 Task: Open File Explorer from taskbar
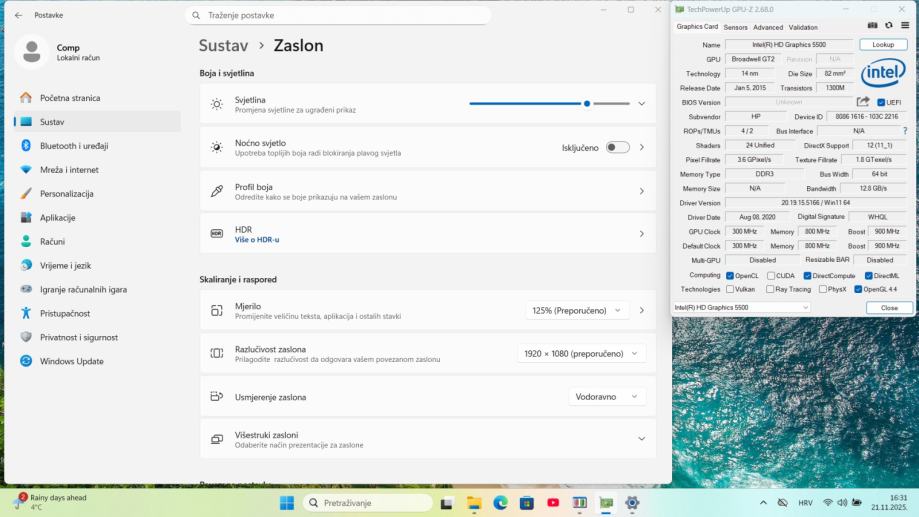pos(474,503)
